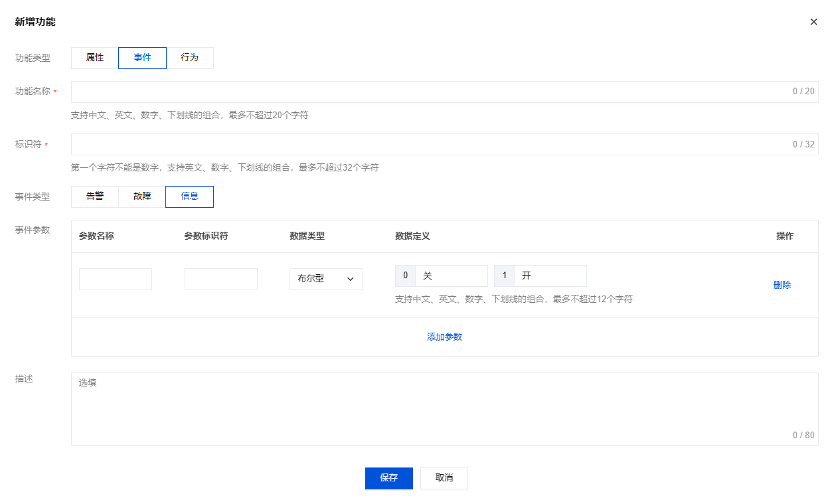This screenshot has height=504, width=826.
Task: Select 属性 as the function type
Action: [95, 58]
